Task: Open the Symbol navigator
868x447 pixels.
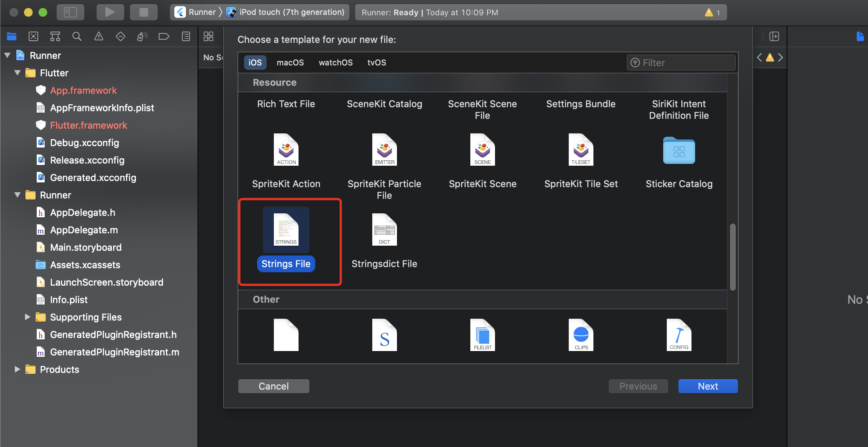Action: pos(55,36)
